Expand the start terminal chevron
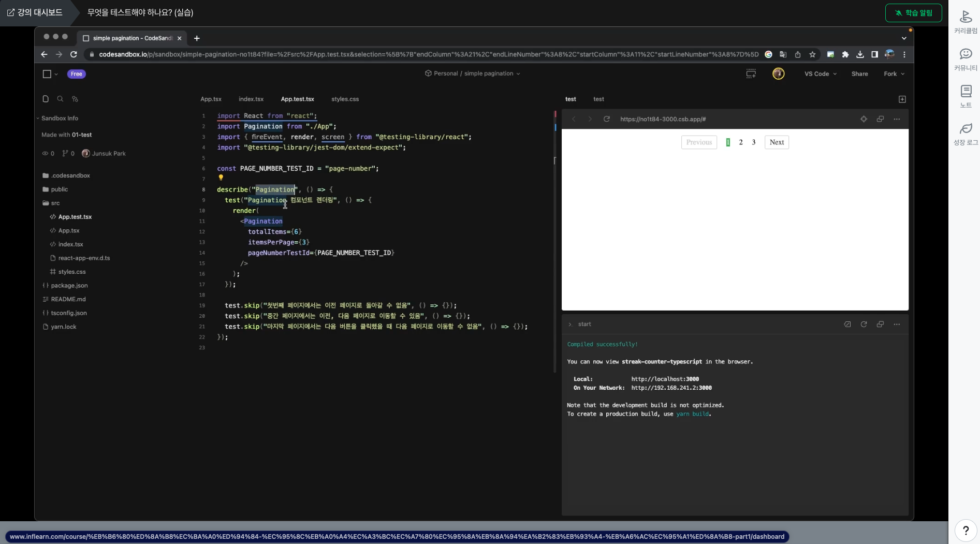Image resolution: width=980 pixels, height=544 pixels. pyautogui.click(x=570, y=325)
